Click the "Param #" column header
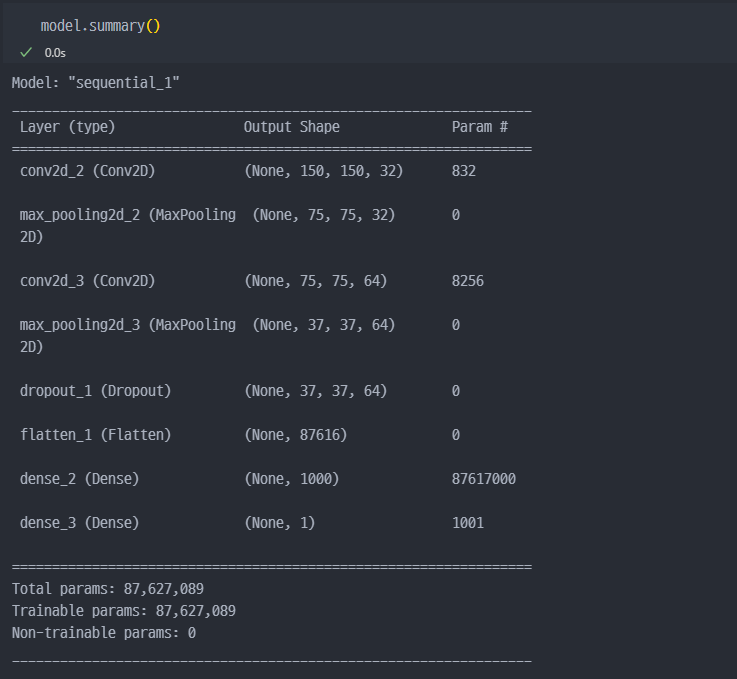The height and width of the screenshot is (679, 737). point(479,127)
